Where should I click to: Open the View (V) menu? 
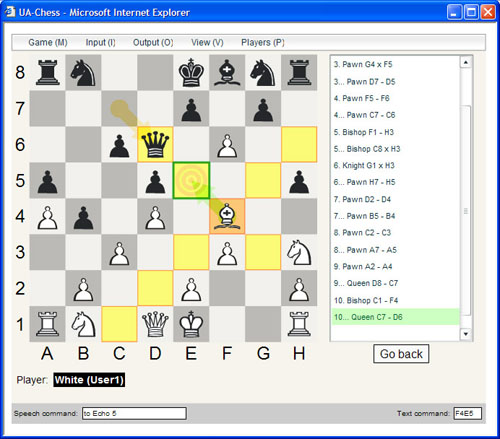207,43
